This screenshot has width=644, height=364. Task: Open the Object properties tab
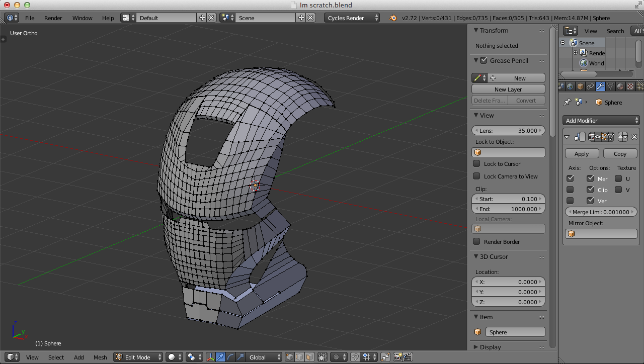(x=580, y=86)
